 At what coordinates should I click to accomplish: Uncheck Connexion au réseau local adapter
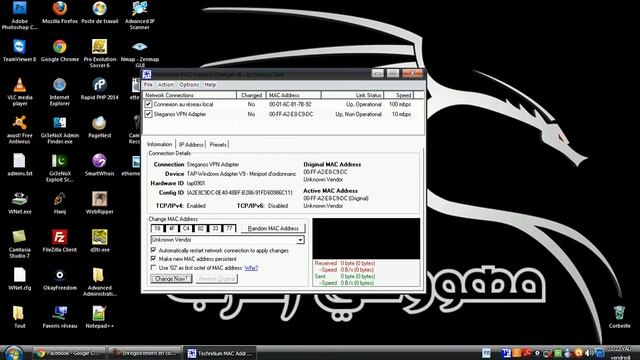point(148,104)
